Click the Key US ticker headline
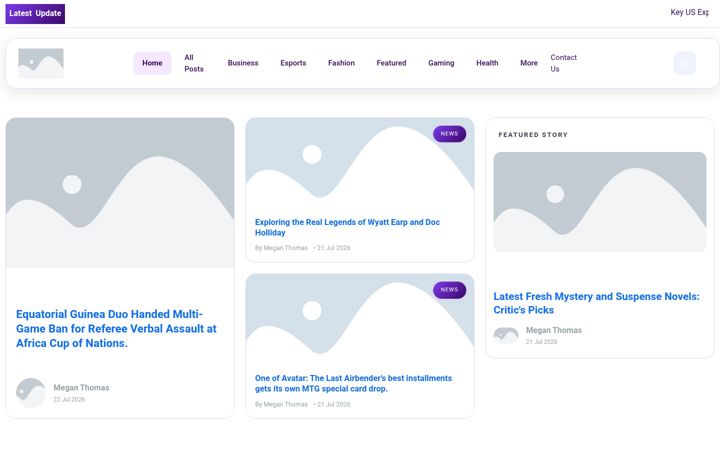The height and width of the screenshot is (450, 720). coord(690,12)
